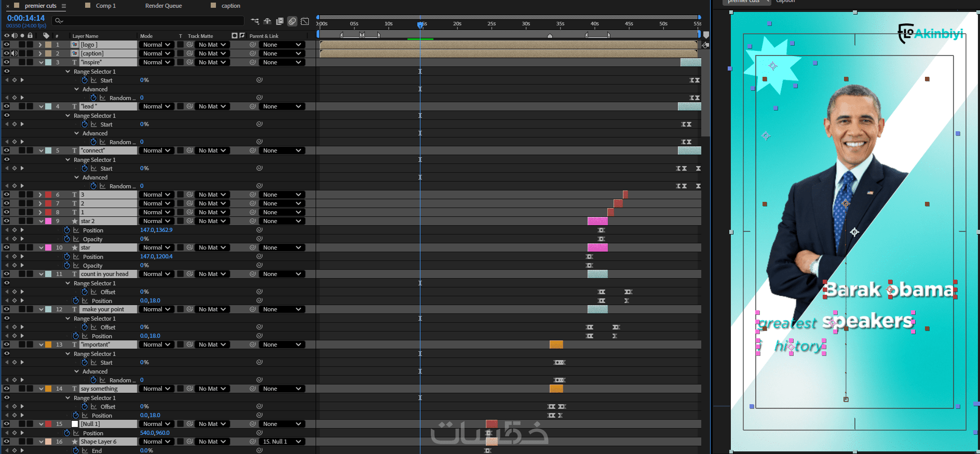
Task: Hide the inspire text layer
Action: click(7, 62)
